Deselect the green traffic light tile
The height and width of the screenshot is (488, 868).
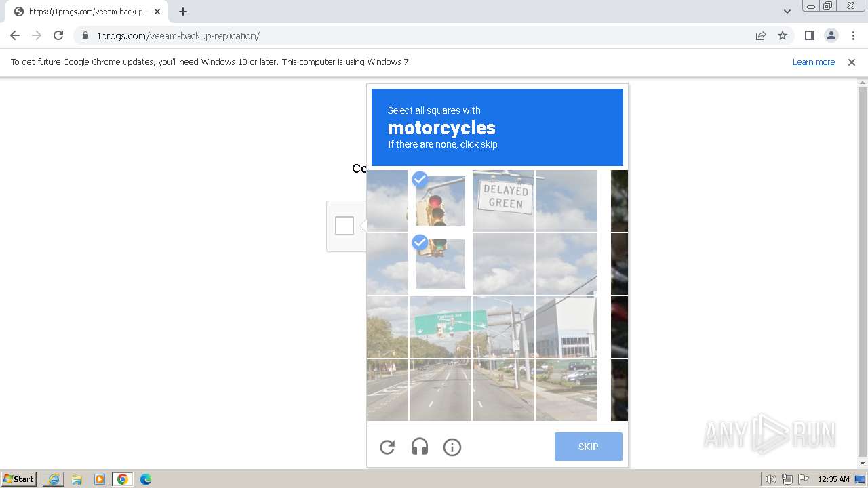(x=440, y=264)
